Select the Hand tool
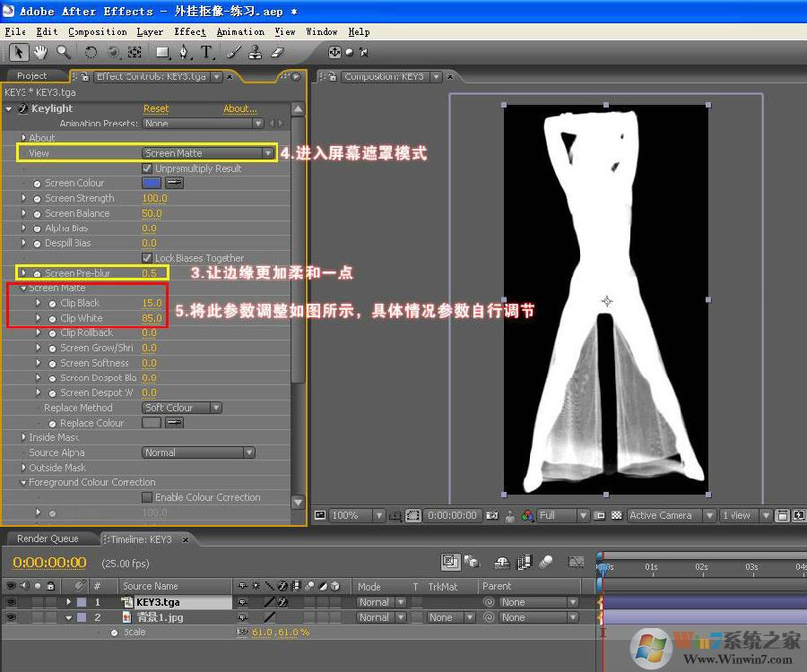This screenshot has width=807, height=672. 41,53
